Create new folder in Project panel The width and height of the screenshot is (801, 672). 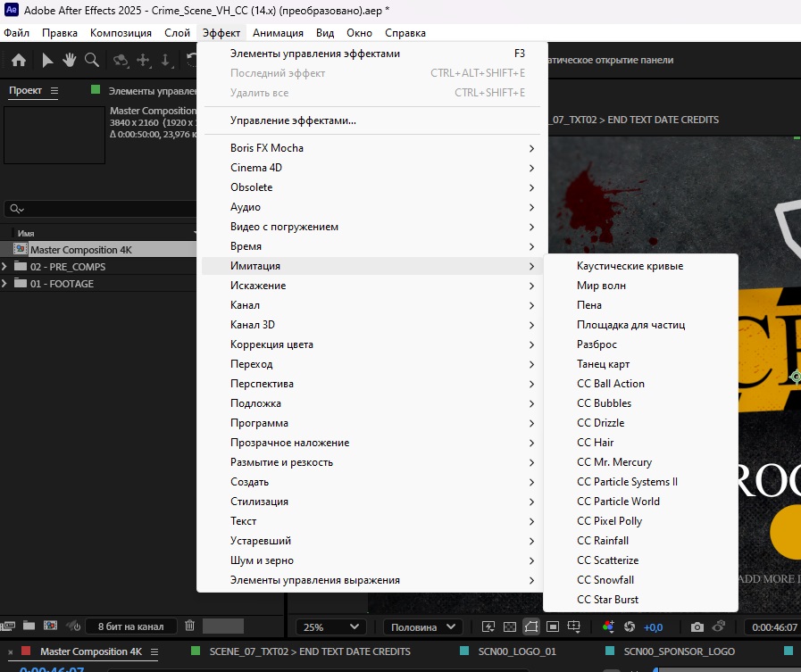29,626
